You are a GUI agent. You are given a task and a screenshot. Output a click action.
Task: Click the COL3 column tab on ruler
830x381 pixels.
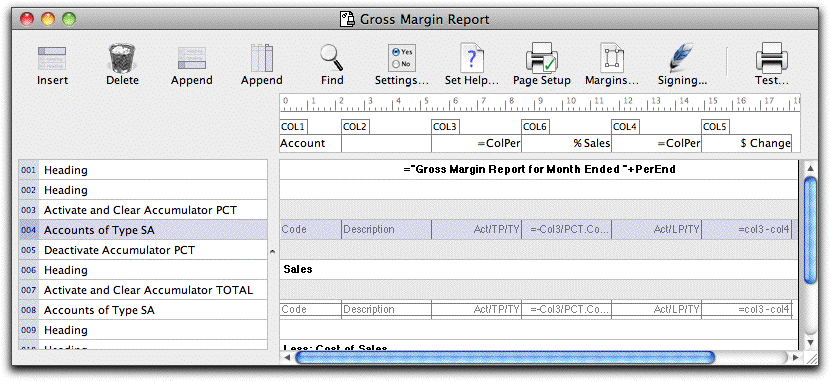(x=445, y=127)
